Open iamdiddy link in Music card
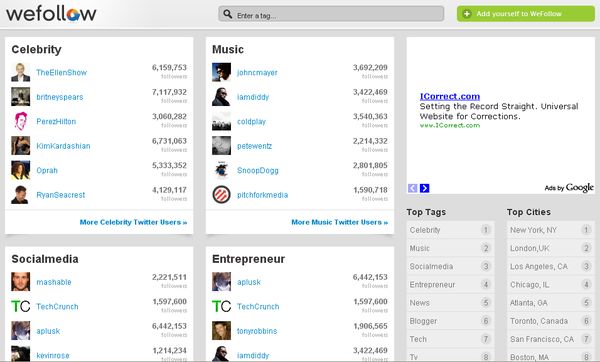 [x=253, y=97]
